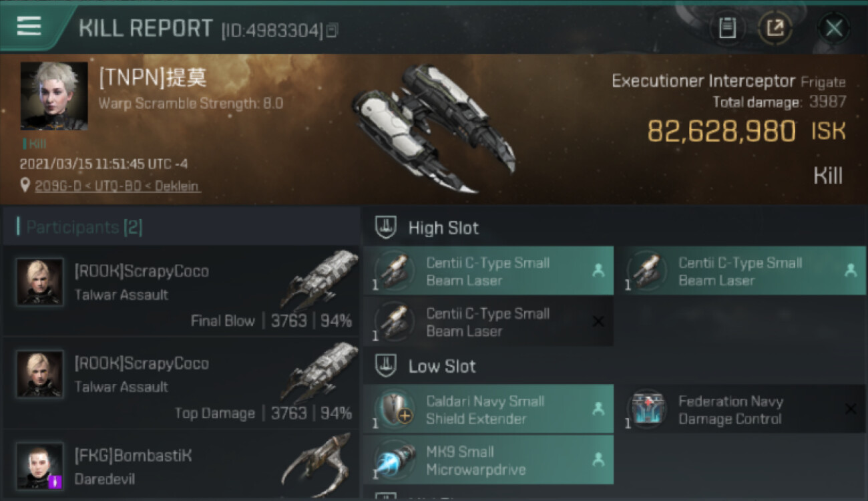
Task: Share the kill report externally
Action: (775, 28)
